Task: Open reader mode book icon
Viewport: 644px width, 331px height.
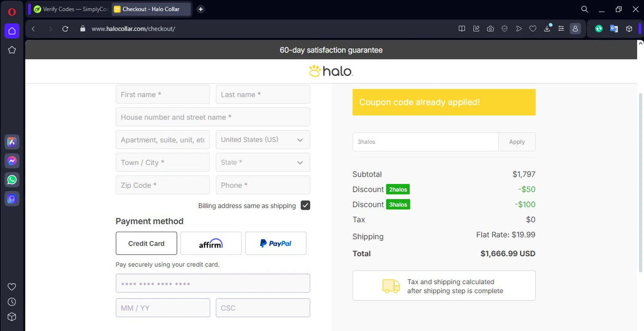Action: (x=462, y=29)
